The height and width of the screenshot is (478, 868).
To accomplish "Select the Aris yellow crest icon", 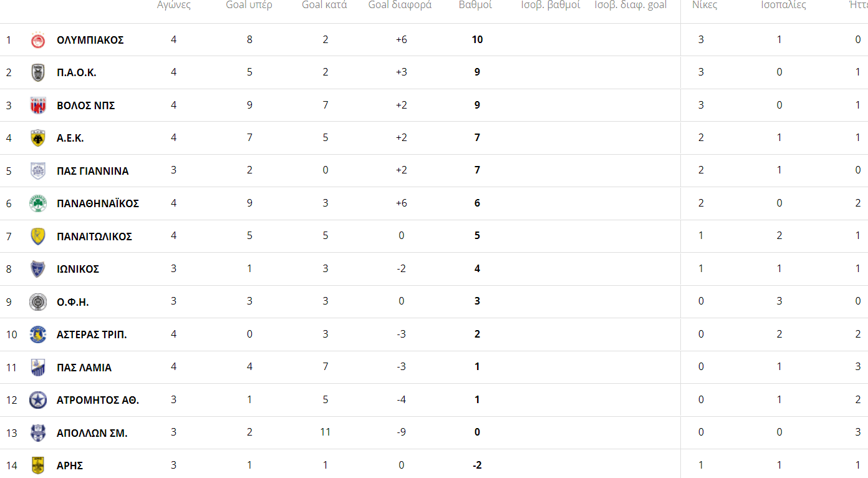I will pos(38,466).
